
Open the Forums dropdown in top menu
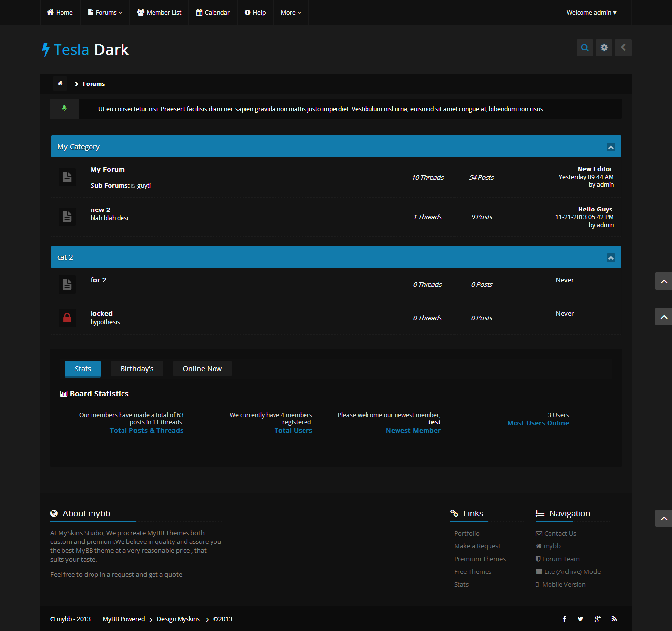tap(105, 12)
